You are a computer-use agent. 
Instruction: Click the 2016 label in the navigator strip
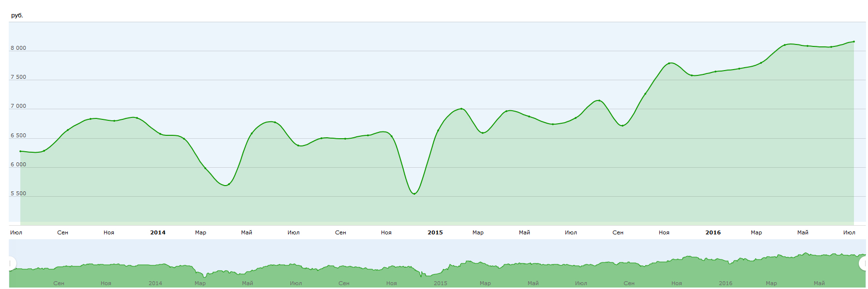tap(725, 283)
